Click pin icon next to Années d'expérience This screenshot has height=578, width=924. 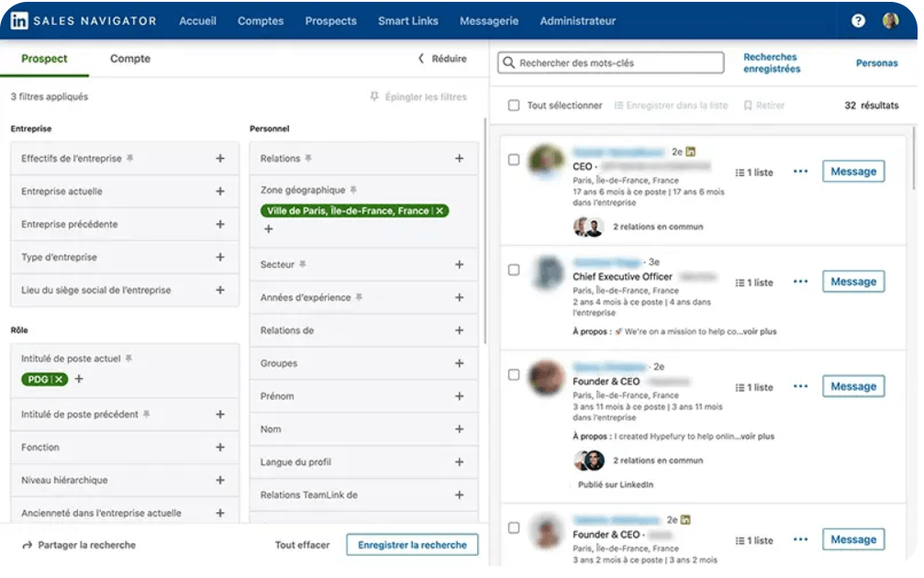point(359,297)
